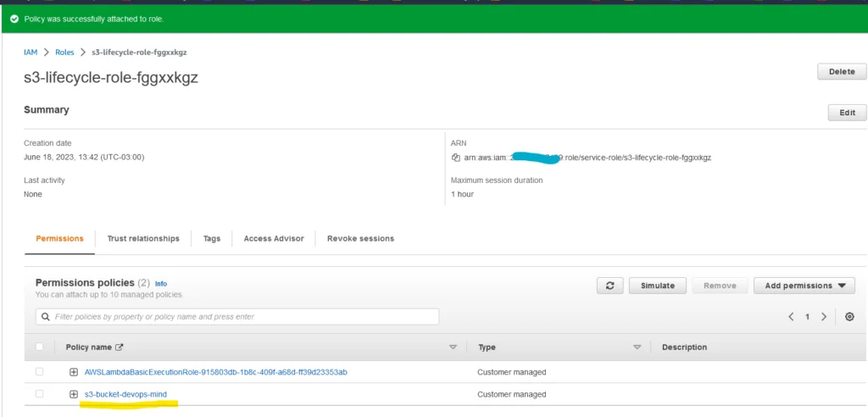Refresh the permissions policies list

pyautogui.click(x=610, y=286)
